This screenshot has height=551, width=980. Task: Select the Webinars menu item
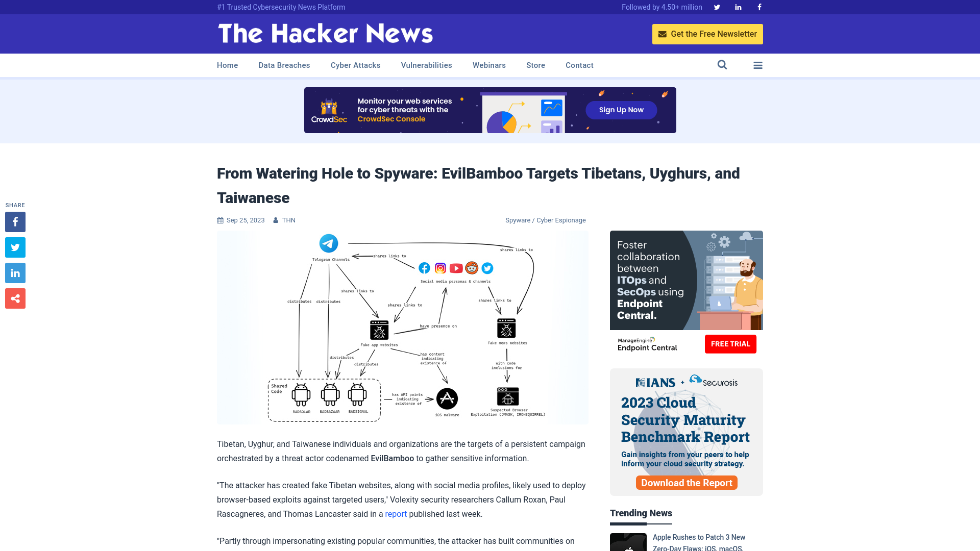(x=489, y=65)
